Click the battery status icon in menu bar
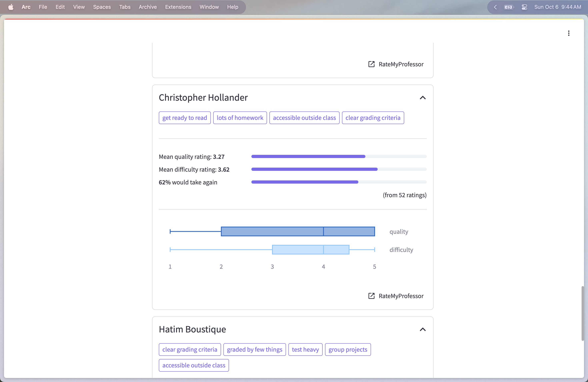Screen dimensions: 588x382 [508, 7]
